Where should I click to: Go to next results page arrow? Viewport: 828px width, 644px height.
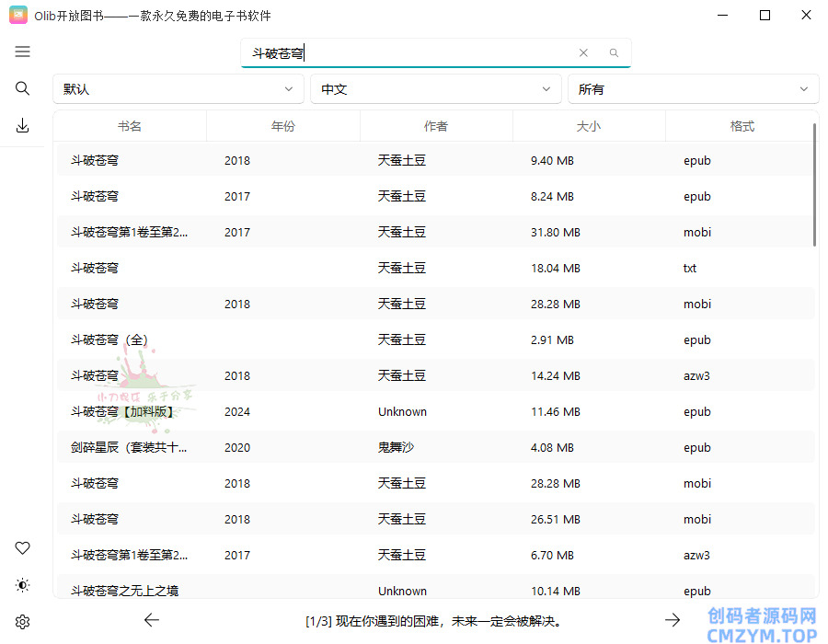[x=673, y=620]
